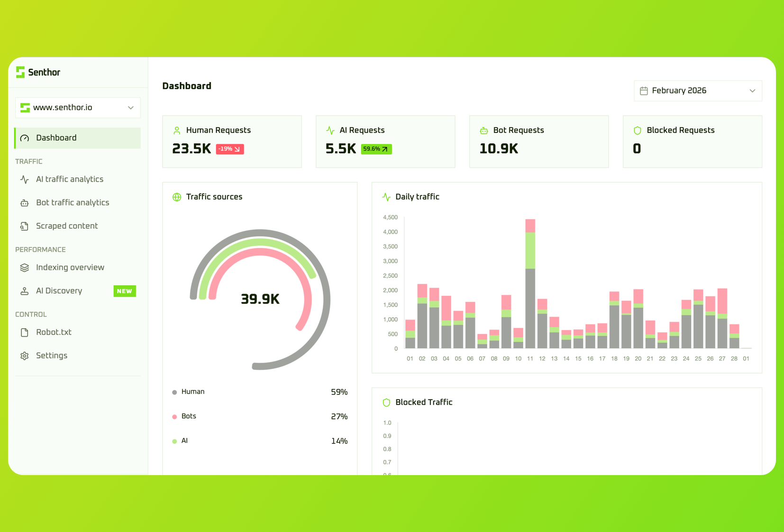Select Bot traffic analytics robot icon
Image resolution: width=784 pixels, height=532 pixels.
(x=25, y=203)
